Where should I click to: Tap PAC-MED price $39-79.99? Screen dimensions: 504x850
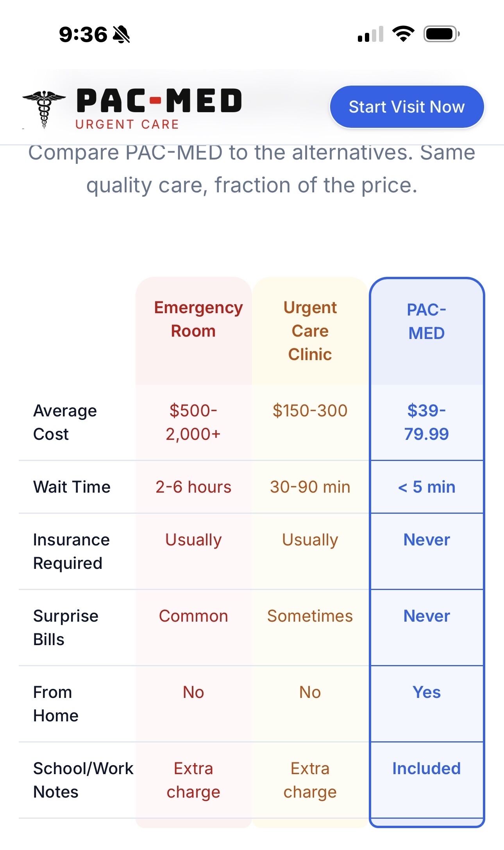click(426, 422)
